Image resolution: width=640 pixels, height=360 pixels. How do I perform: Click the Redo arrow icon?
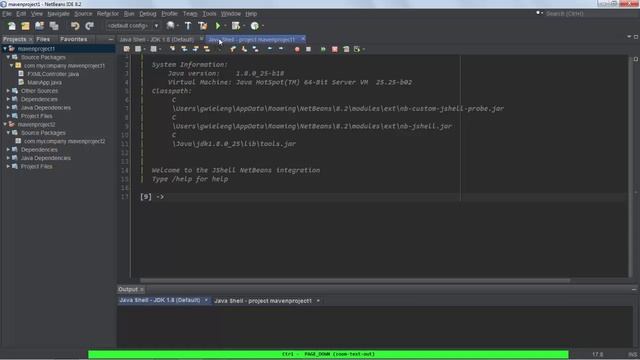(89, 26)
